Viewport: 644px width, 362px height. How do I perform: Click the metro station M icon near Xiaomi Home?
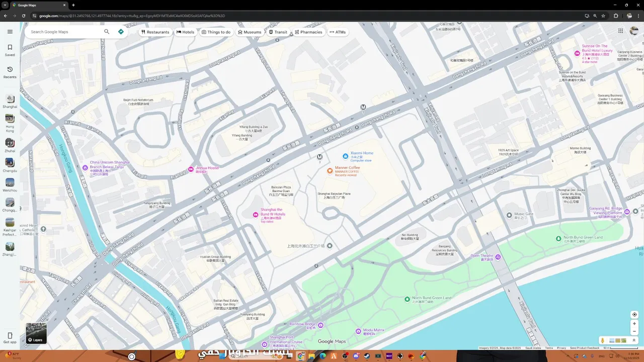point(319,157)
